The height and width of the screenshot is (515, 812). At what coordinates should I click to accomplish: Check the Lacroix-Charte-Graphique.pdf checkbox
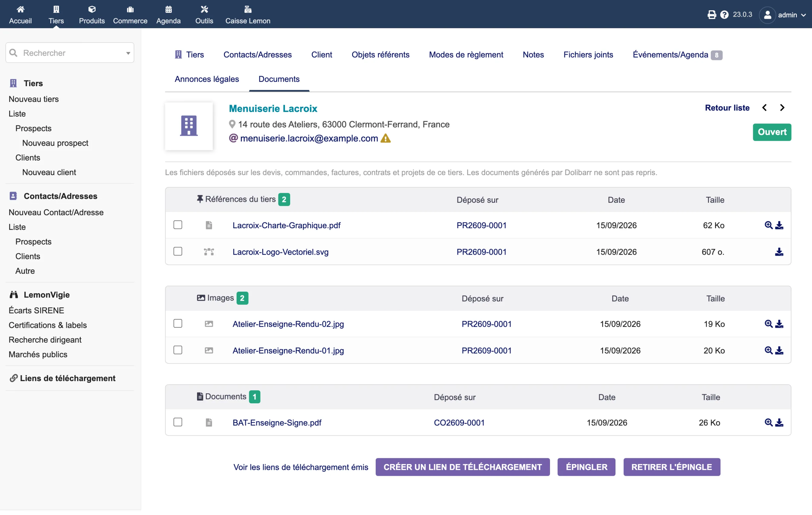coord(178,225)
